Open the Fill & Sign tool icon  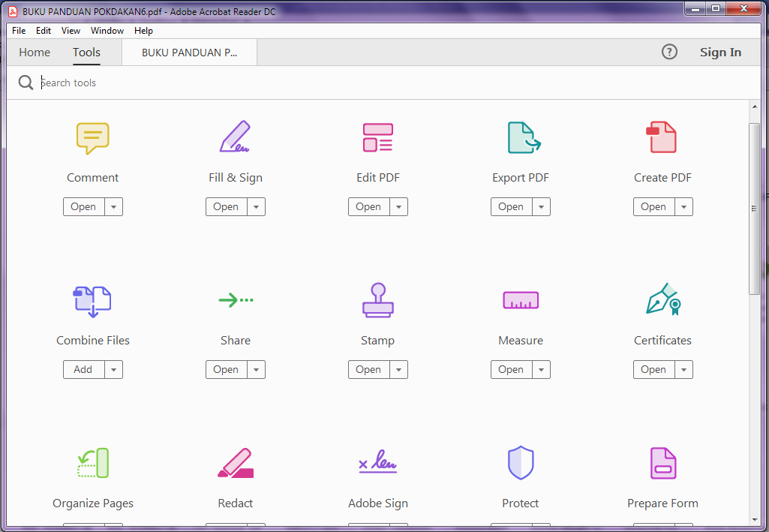pos(235,137)
